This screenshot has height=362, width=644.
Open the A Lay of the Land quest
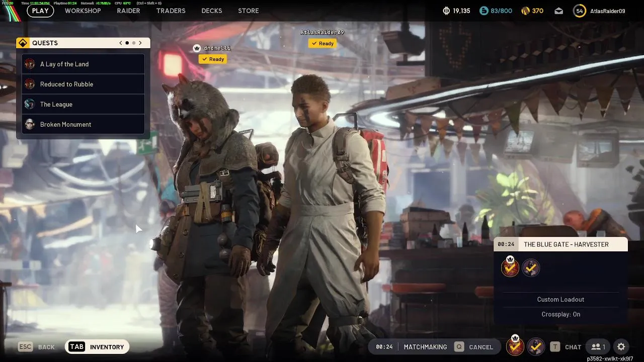click(83, 64)
